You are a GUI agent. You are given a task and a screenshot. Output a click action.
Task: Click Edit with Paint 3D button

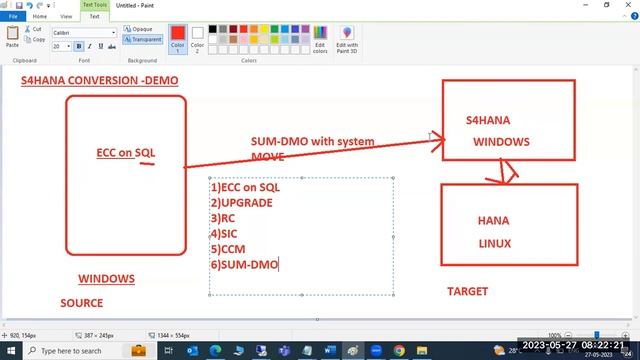tap(347, 39)
